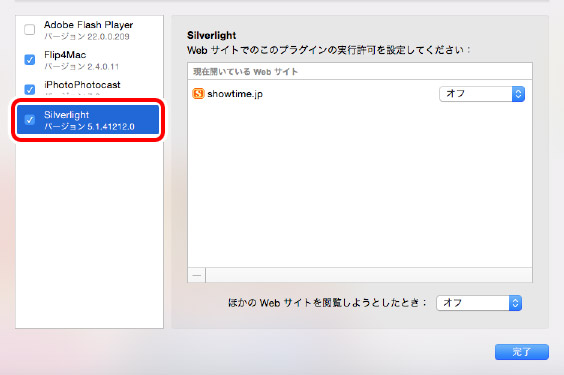This screenshot has height=375, width=564.
Task: Click the Adobe Flash Player version 22.0.0.209 text
Action: pyautogui.click(x=87, y=36)
